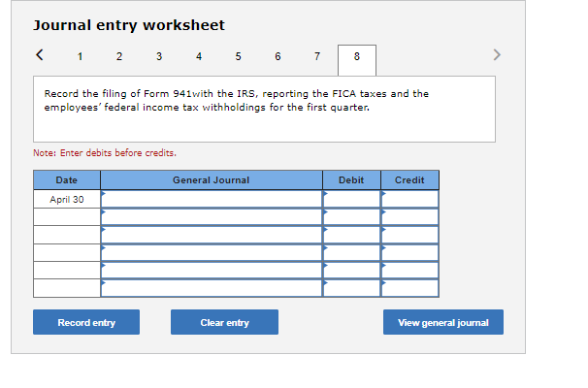
Task: Click Credit field in fourth row
Action: point(409,252)
